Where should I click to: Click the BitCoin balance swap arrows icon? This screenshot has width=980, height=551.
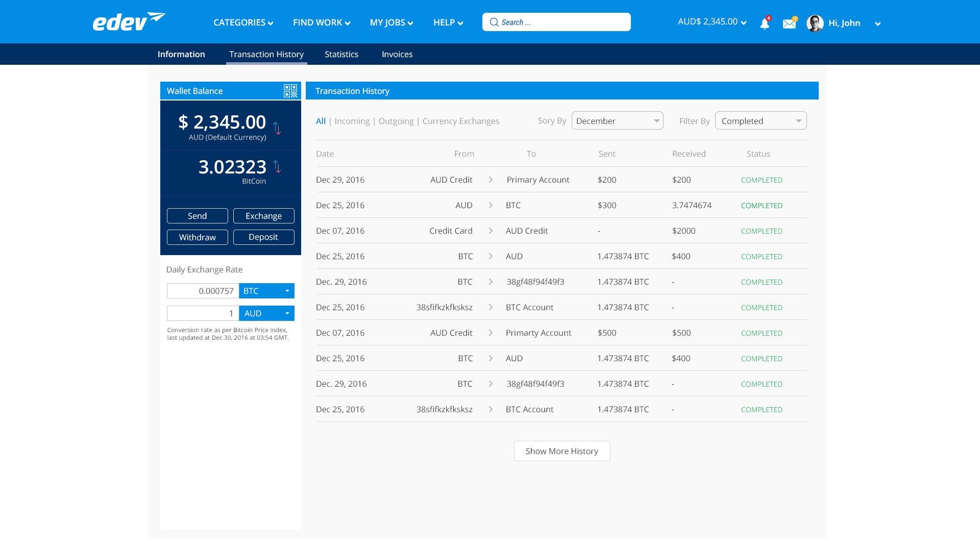coord(277,167)
